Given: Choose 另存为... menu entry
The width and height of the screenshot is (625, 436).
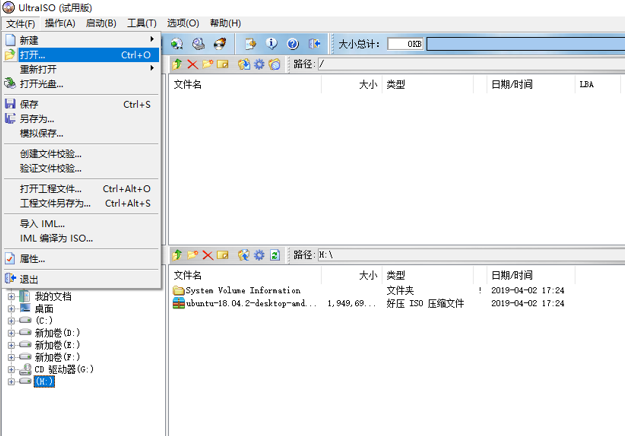Looking at the screenshot, I should click(82, 119).
